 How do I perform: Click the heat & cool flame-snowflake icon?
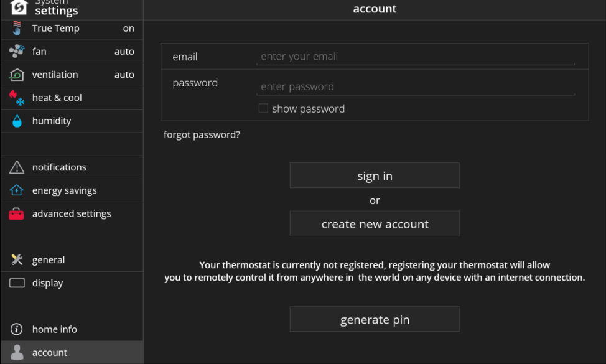pyautogui.click(x=17, y=98)
